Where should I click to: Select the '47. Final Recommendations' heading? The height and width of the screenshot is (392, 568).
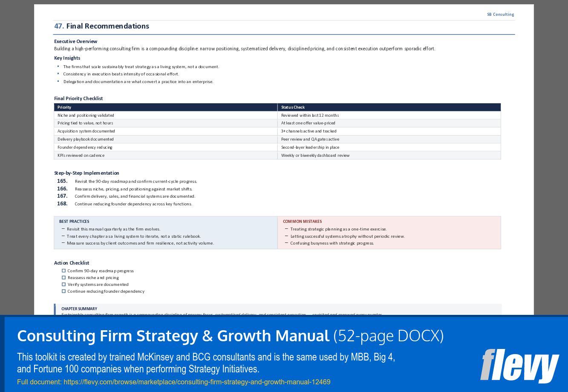101,26
